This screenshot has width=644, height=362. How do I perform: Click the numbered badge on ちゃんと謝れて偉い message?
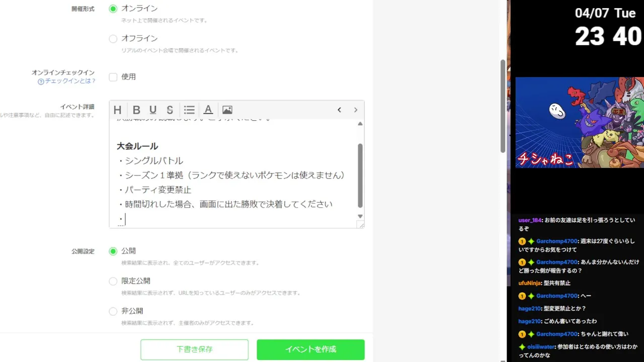(x=522, y=334)
